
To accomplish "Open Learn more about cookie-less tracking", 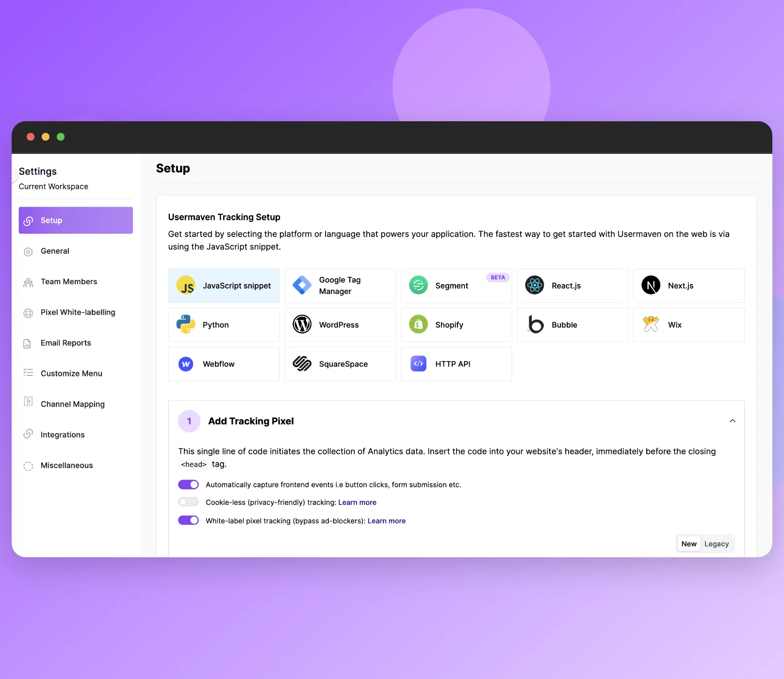I will coord(357,502).
